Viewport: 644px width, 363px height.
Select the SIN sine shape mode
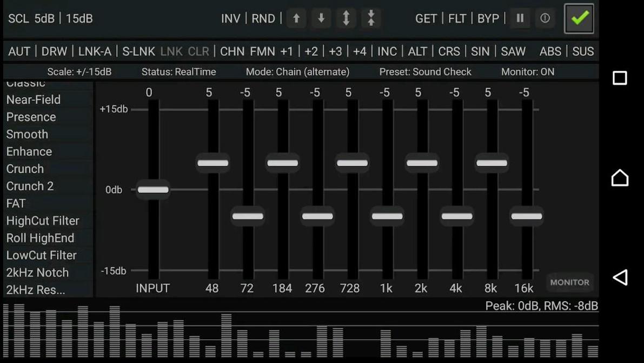480,51
